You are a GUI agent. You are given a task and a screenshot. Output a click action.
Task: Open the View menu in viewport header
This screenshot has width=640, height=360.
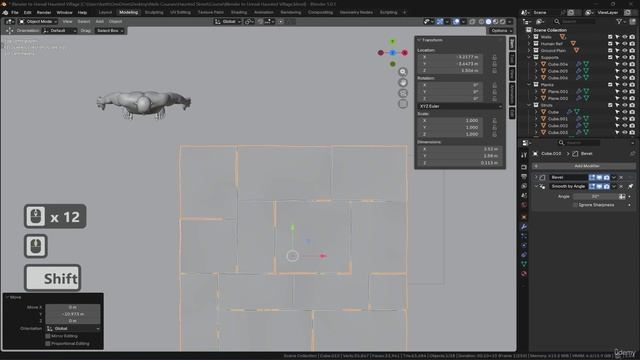pyautogui.click(x=67, y=21)
